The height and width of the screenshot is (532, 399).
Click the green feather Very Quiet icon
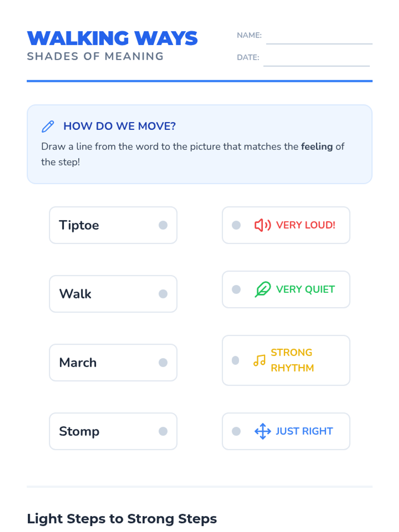262,289
